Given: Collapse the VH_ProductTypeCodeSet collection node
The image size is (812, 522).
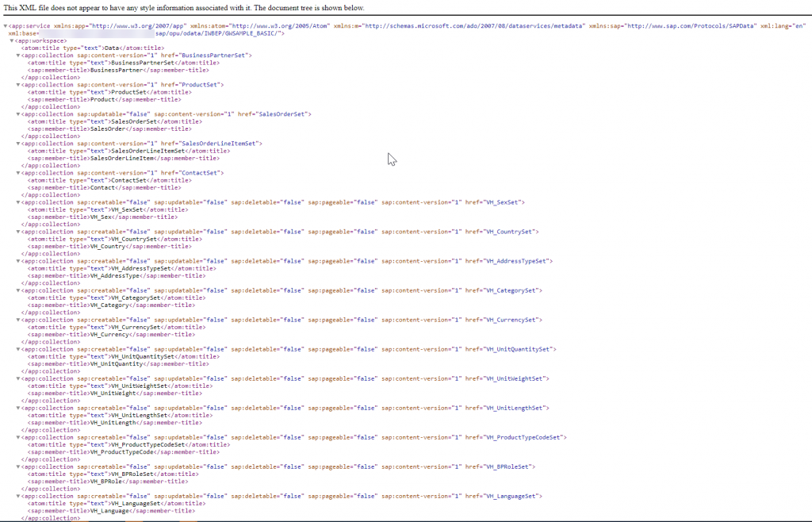Looking at the screenshot, I should coord(17,437).
